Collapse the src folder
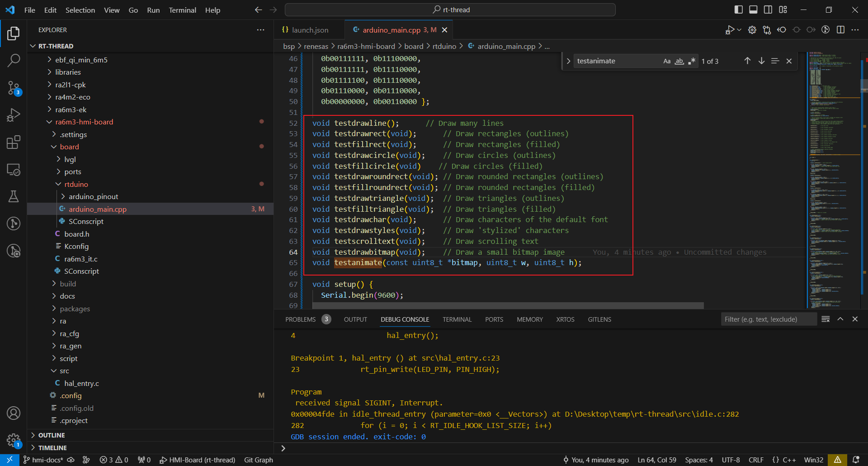868x466 pixels. pyautogui.click(x=150, y=371)
